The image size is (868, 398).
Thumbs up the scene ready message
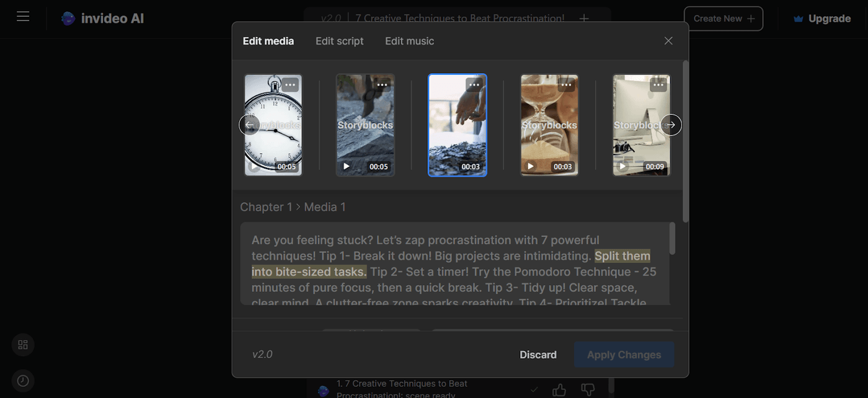point(559,389)
